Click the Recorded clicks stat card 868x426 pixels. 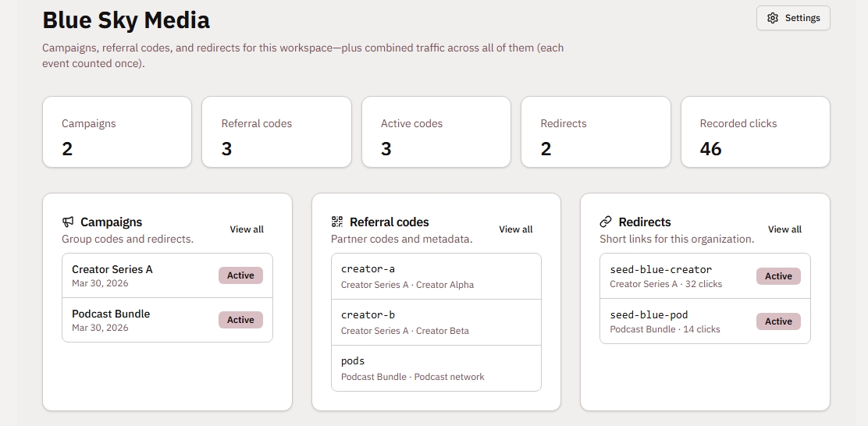(x=755, y=132)
